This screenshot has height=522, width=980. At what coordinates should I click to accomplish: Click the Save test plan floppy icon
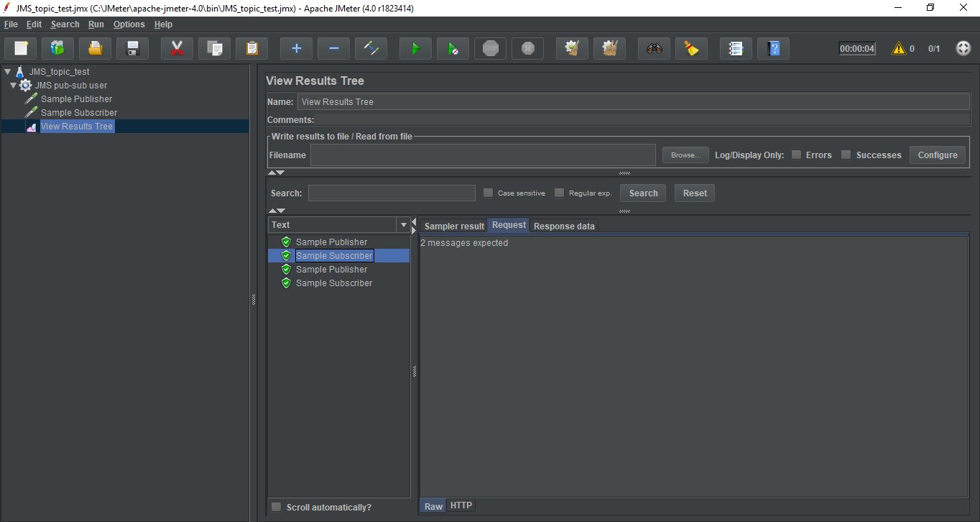click(x=132, y=49)
